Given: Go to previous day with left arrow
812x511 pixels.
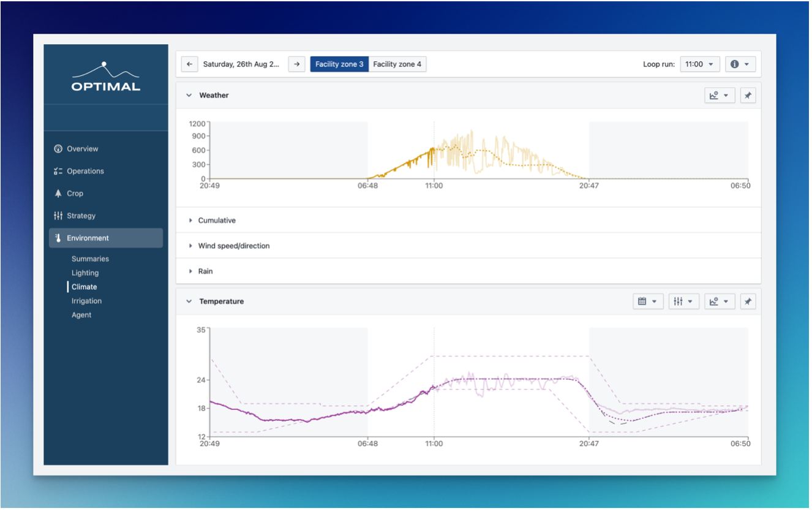Looking at the screenshot, I should coord(190,64).
